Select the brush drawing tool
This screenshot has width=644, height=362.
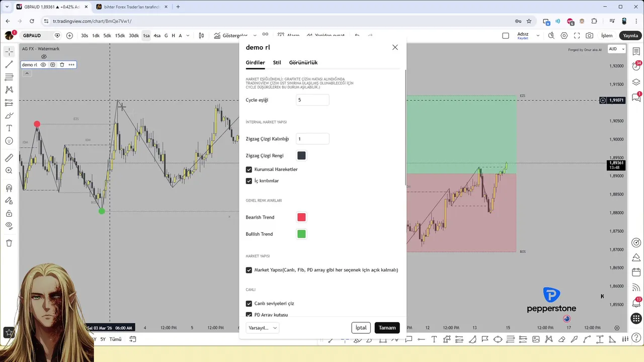pos(9,116)
